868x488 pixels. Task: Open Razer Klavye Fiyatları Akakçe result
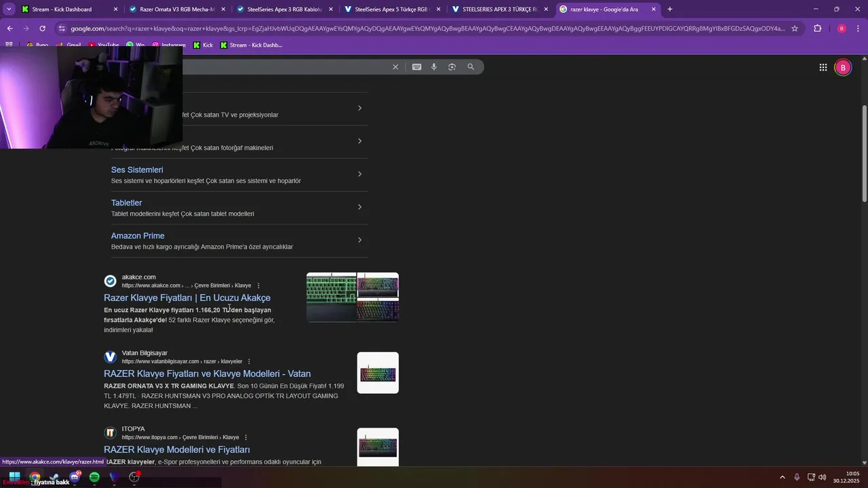tap(187, 298)
